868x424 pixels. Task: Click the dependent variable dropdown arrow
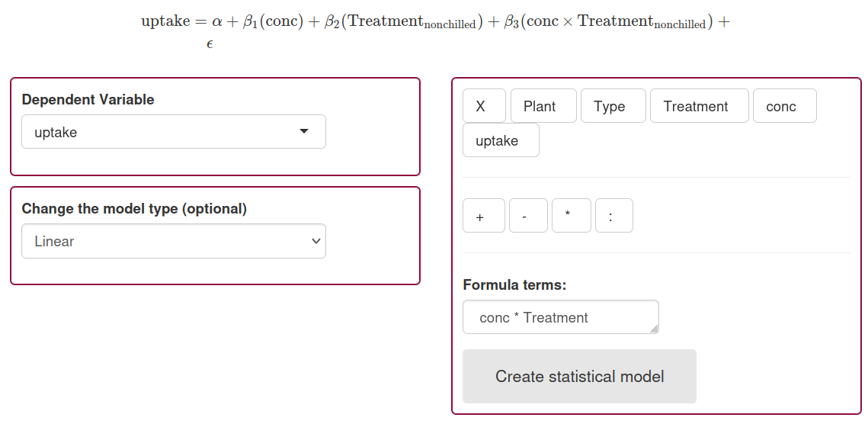coord(304,131)
